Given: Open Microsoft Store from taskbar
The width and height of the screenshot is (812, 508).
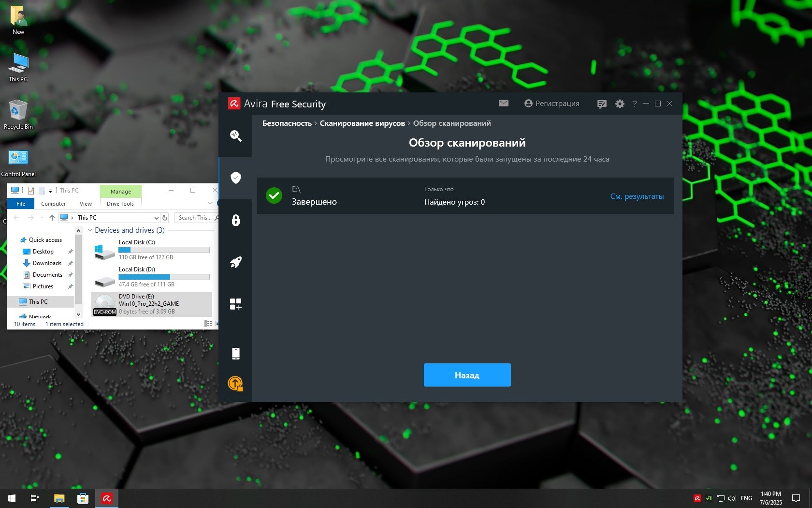Looking at the screenshot, I should tap(83, 498).
